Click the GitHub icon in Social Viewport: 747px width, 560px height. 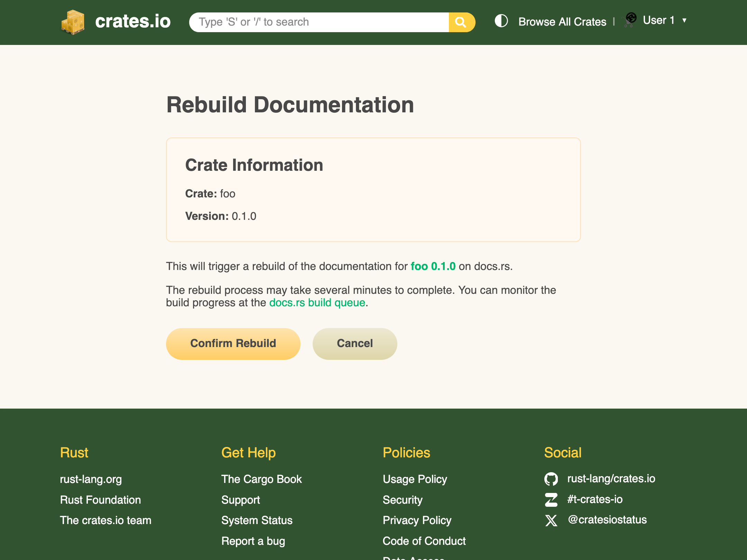pos(551,479)
